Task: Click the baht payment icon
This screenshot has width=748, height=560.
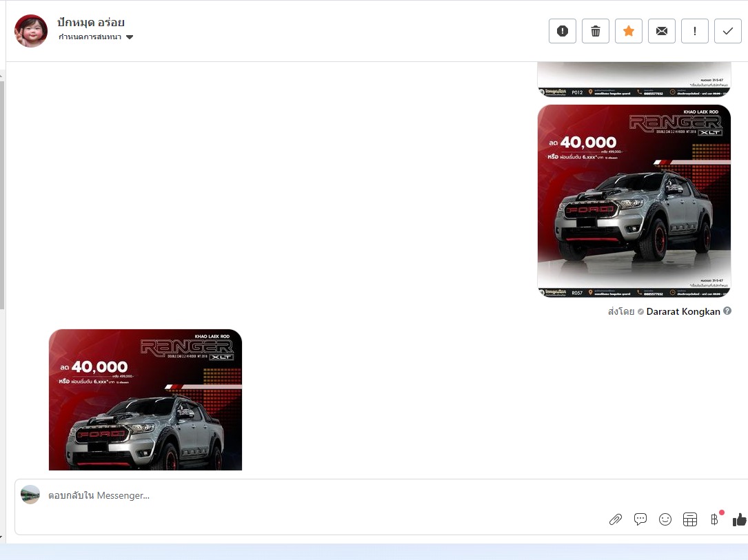Action: coord(715,519)
